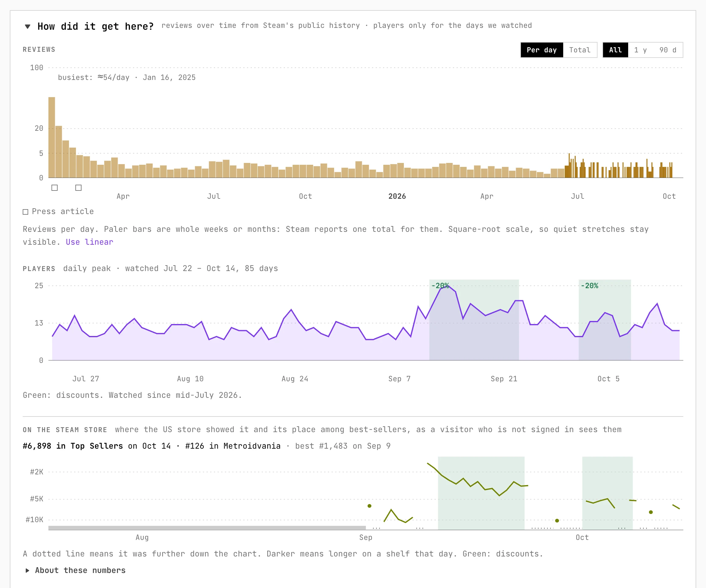Click the "Sep 21" label on players axis

point(504,379)
